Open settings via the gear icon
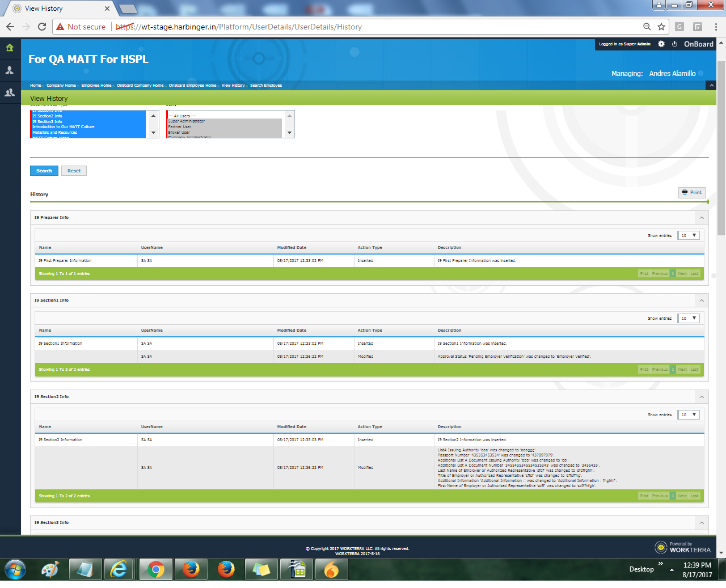The width and height of the screenshot is (726, 588). click(x=661, y=44)
